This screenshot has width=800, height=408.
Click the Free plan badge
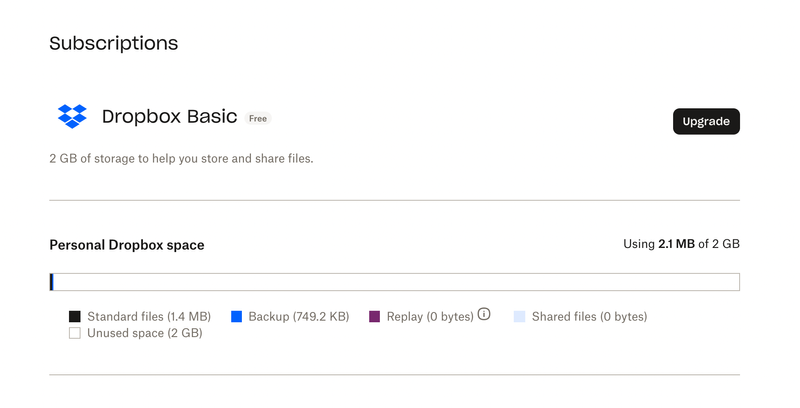tap(258, 118)
